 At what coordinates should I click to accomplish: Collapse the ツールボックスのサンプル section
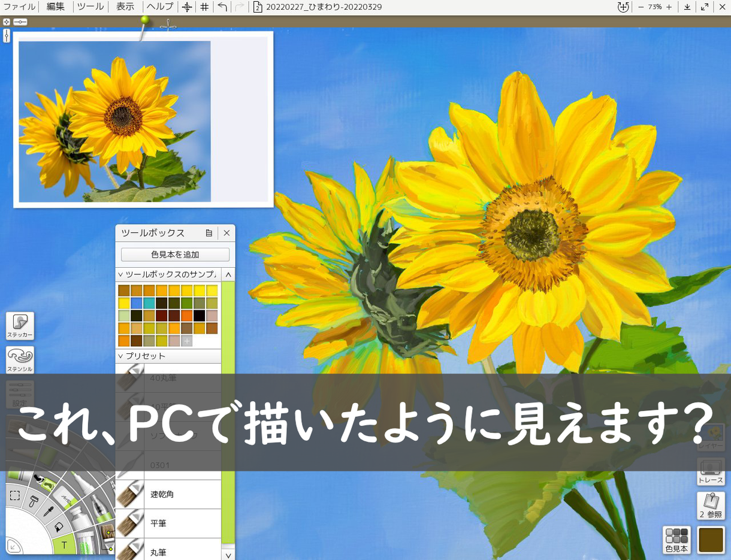[168, 274]
